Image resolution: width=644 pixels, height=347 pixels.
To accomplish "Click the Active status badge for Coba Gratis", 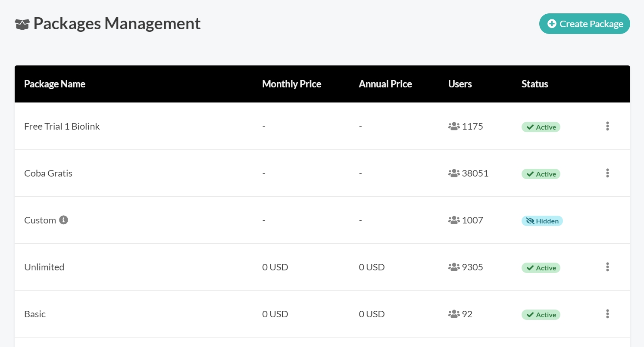I will [x=541, y=174].
